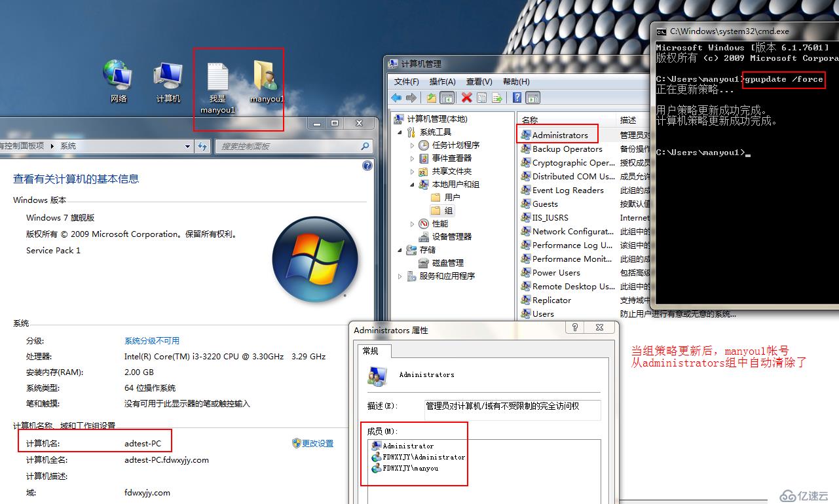
Task: Toggle the show/hide action pane toolbar icon
Action: click(x=533, y=98)
